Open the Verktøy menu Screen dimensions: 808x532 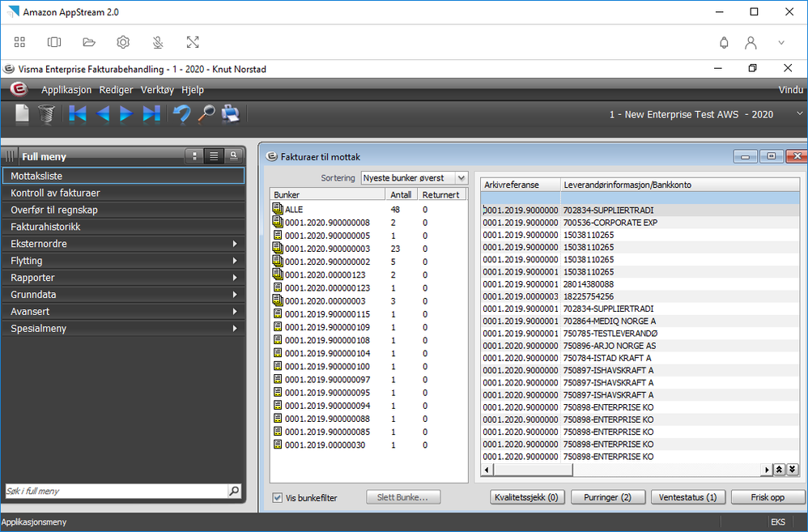click(157, 90)
